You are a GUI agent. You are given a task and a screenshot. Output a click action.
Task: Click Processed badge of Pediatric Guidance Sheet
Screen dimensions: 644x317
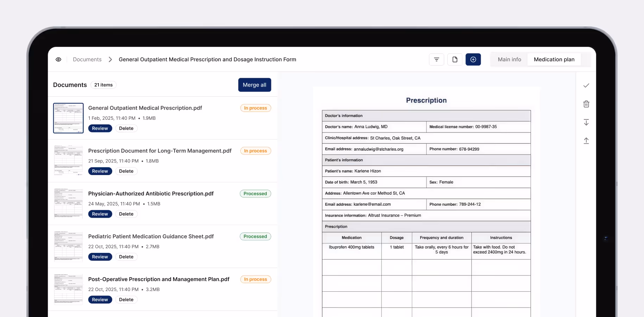point(255,236)
